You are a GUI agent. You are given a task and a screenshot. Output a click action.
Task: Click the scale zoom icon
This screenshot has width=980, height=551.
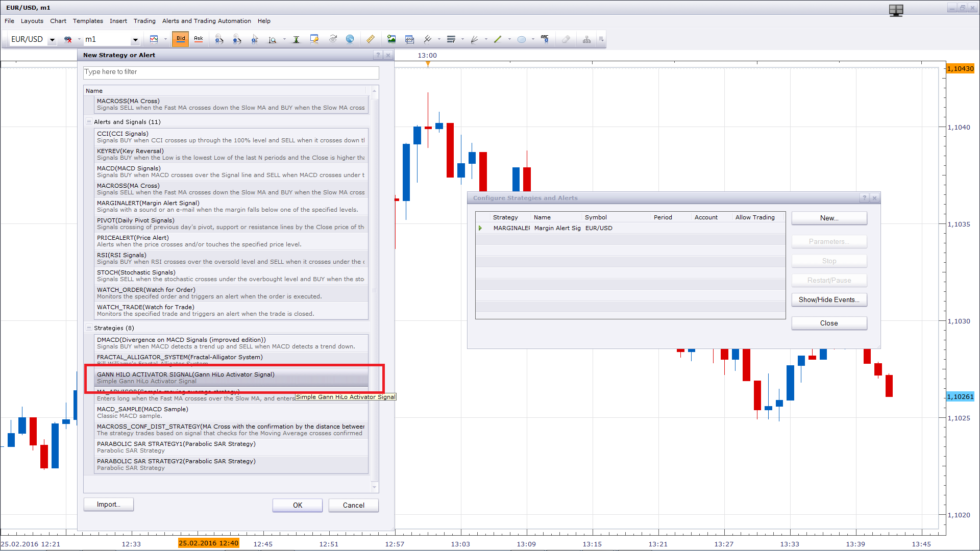point(273,39)
